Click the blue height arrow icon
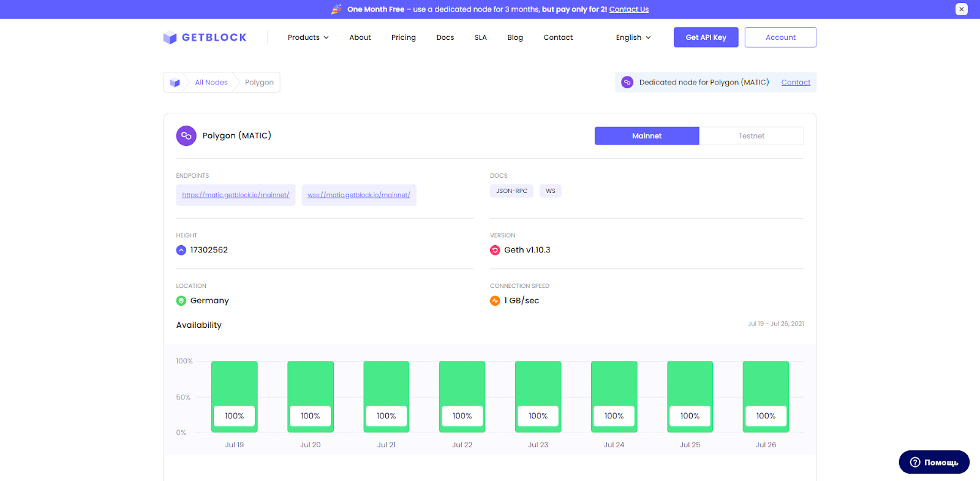 point(181,250)
